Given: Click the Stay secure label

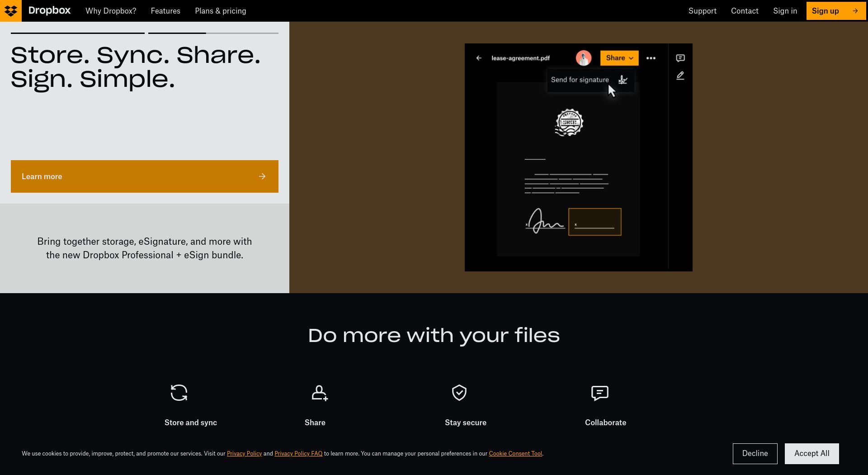Looking at the screenshot, I should pos(466,423).
